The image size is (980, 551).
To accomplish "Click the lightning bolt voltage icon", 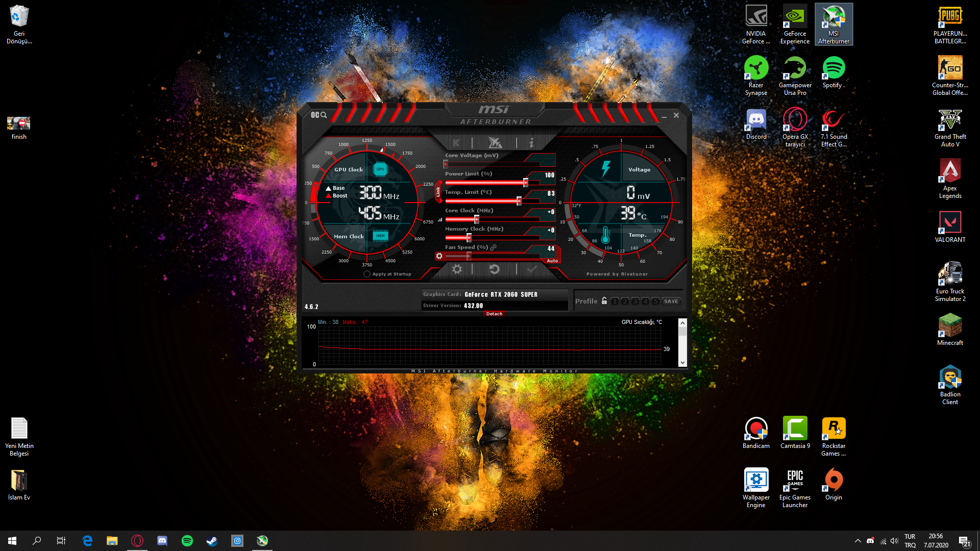I will point(606,169).
